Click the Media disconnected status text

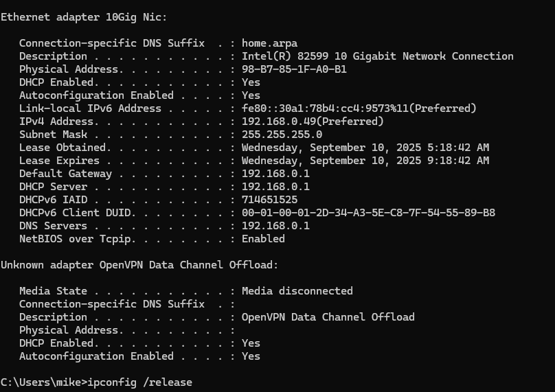pyautogui.click(x=297, y=291)
